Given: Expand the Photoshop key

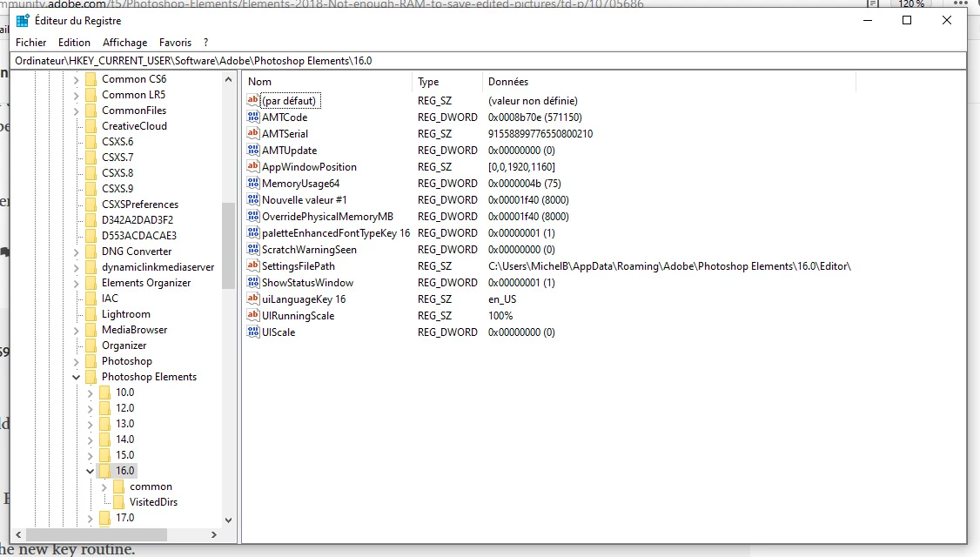Looking at the screenshot, I should [x=77, y=361].
